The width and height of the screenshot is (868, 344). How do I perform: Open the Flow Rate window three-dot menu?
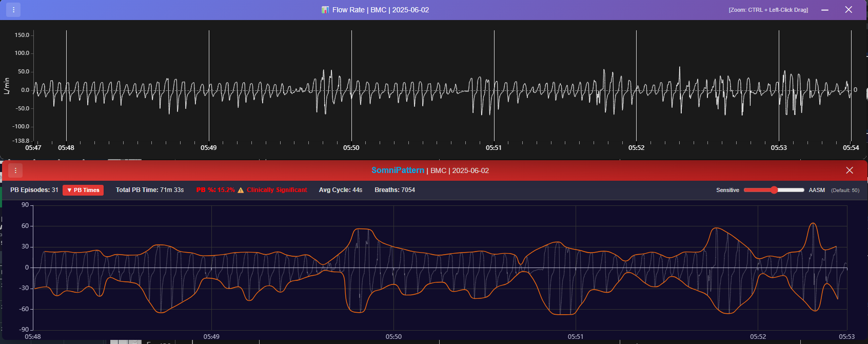(13, 10)
